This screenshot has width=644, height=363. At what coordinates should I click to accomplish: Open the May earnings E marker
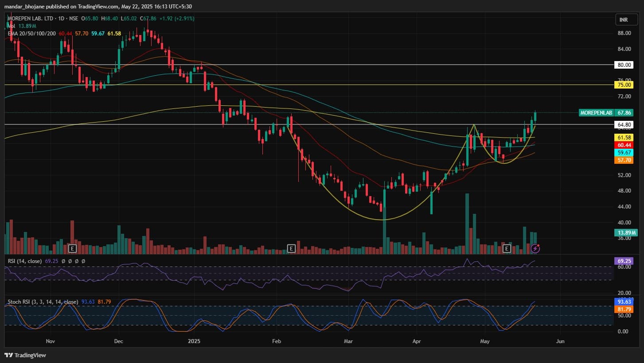pos(507,248)
